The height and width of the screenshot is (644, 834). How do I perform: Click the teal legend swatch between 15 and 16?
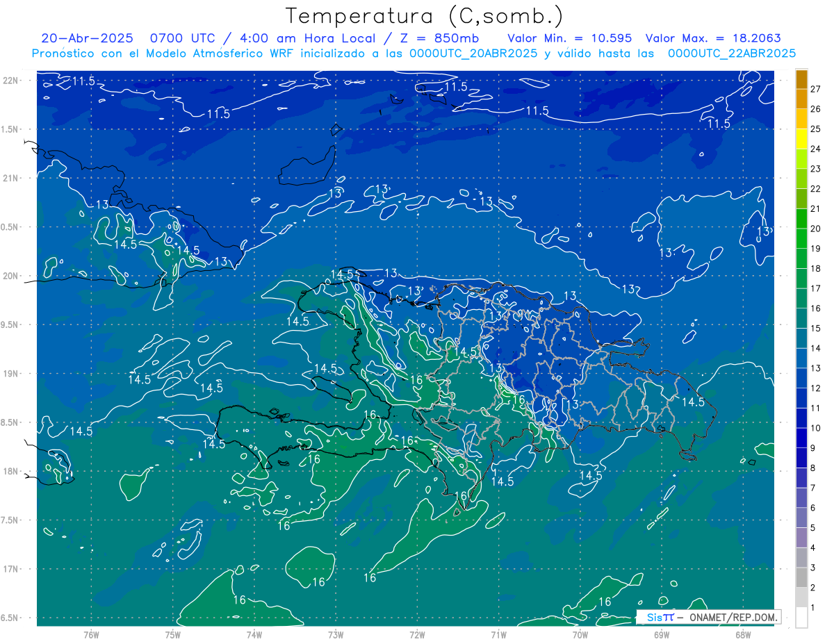click(x=801, y=318)
